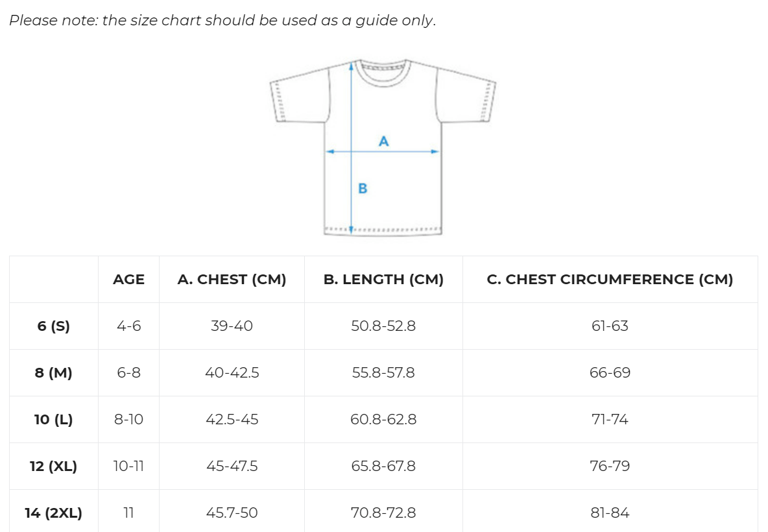Screen dimensions: 768x532
Task: Click the B. LENGTH (CM) column header
Action: coord(383,280)
